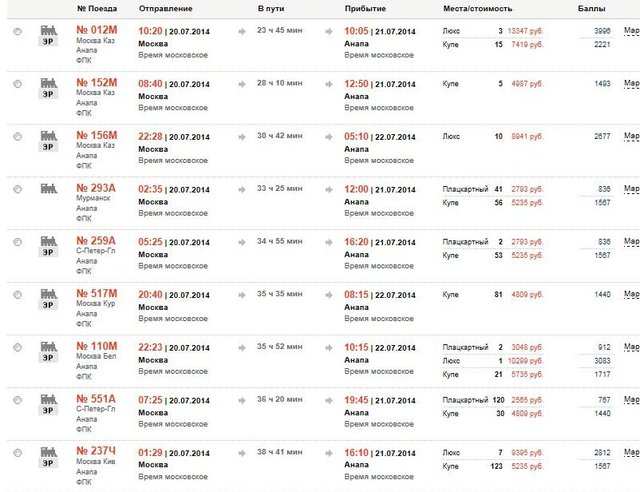The image size is (640, 492).
Task: Click the arrow icon before arrival time 16:10
Action: coord(329,453)
